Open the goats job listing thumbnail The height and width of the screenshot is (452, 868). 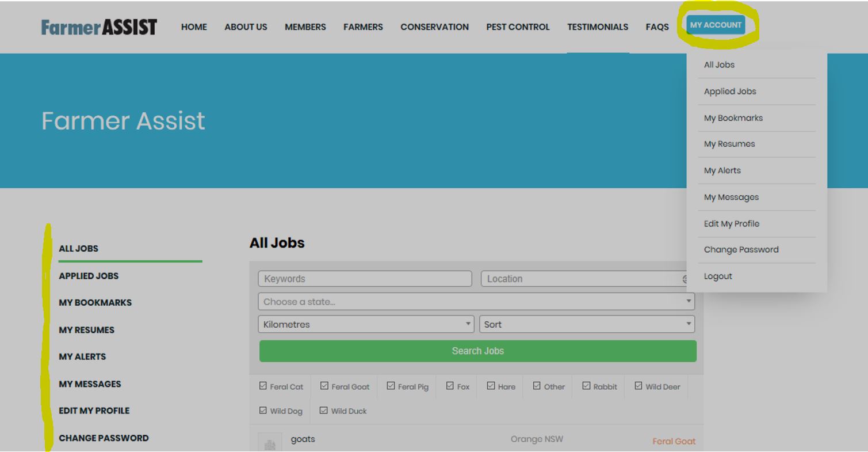pos(270,443)
